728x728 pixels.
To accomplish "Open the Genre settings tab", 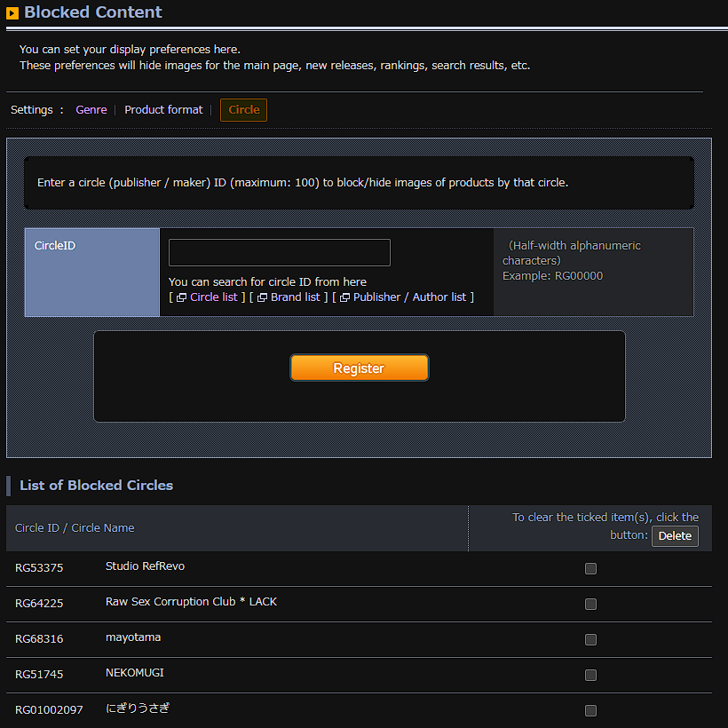I will click(91, 110).
